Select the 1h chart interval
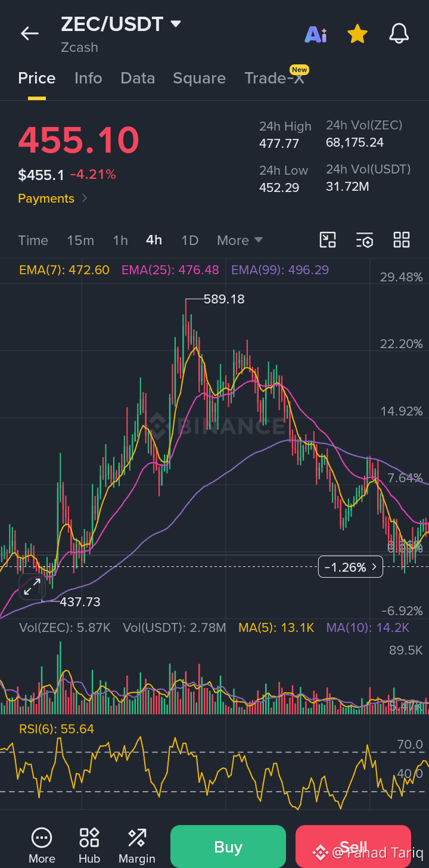429x868 pixels. 120,240
